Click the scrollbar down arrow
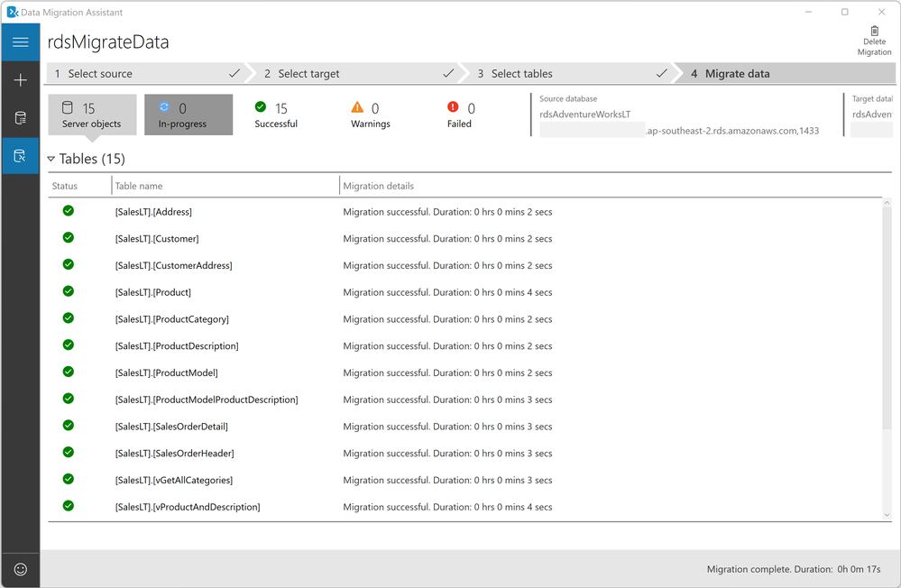Screen dimensions: 901x588 tap(887, 515)
